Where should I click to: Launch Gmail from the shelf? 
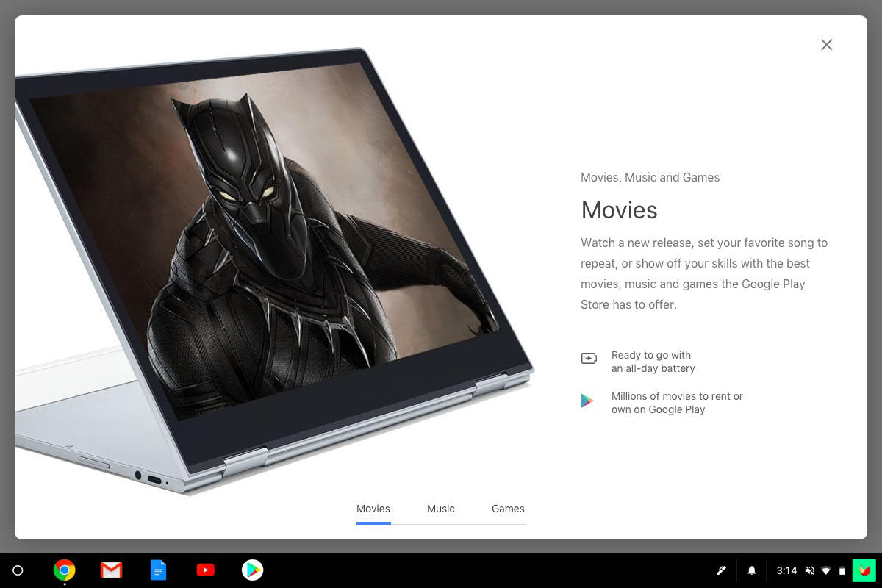pos(112,570)
